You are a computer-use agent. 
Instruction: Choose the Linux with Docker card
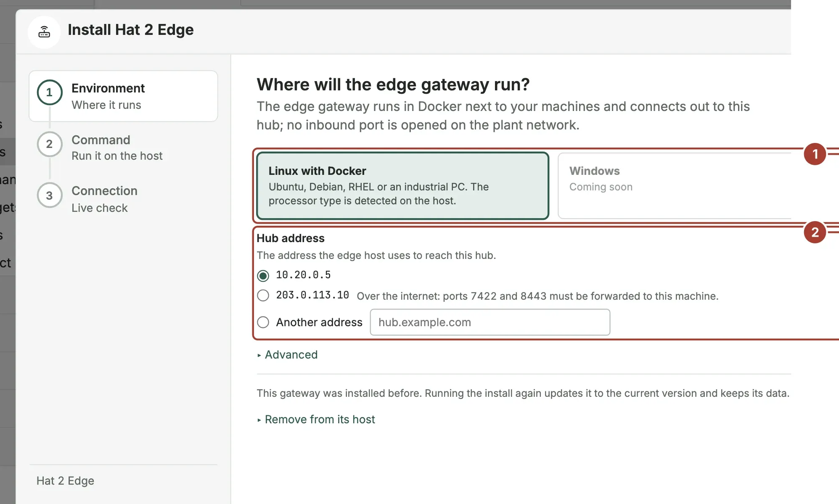(x=403, y=185)
